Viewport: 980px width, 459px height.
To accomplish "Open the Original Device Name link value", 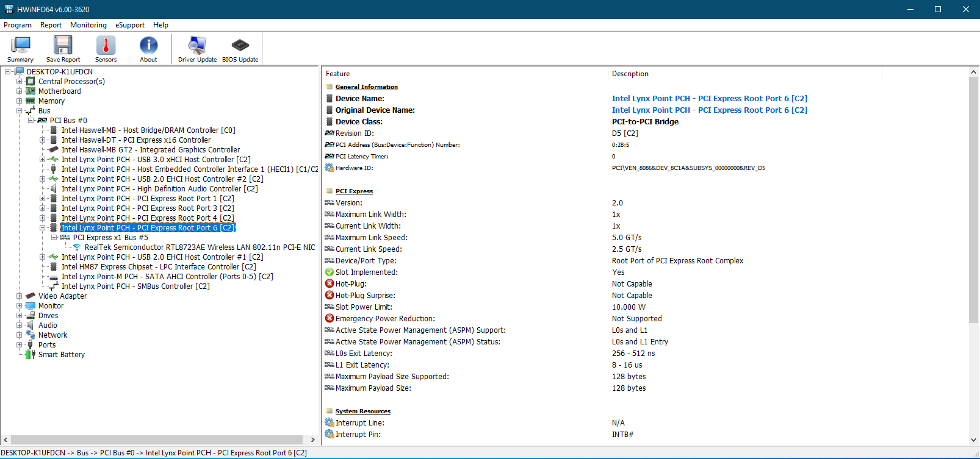I will pos(709,110).
